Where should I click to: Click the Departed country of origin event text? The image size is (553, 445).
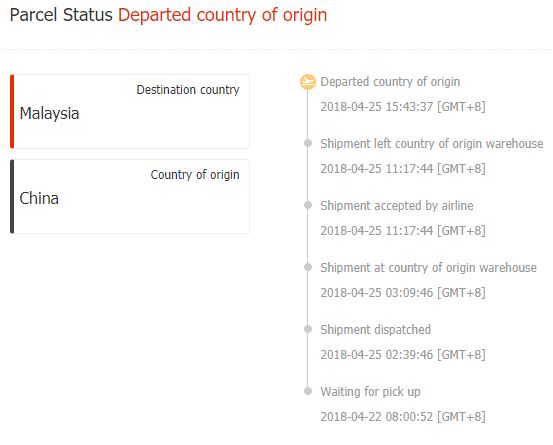(390, 82)
